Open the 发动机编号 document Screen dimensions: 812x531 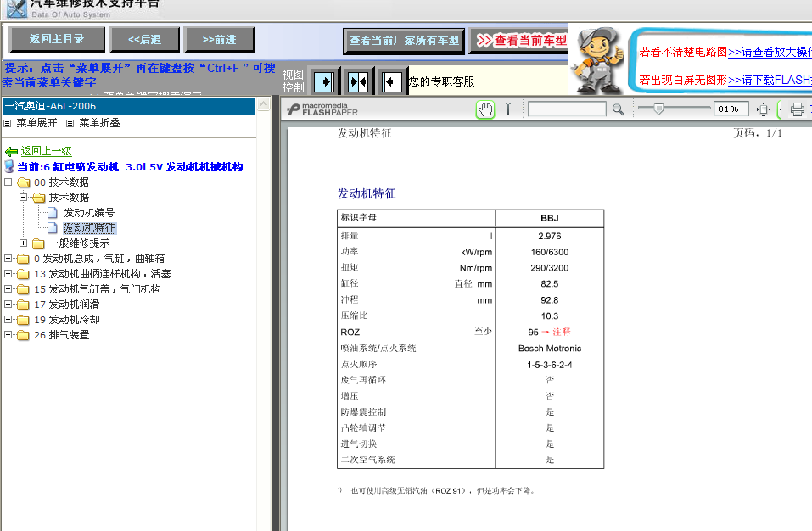(88, 213)
